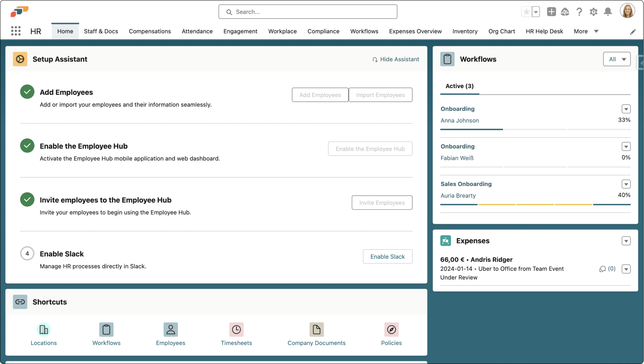Screen dimensions: 644x364
Task: Click the help question mark icon
Action: (579, 12)
